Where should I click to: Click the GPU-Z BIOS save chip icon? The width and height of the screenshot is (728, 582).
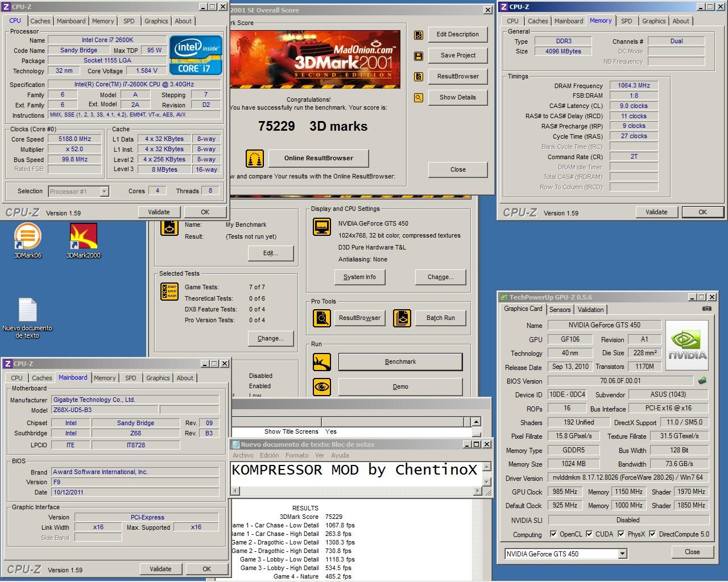tap(703, 381)
